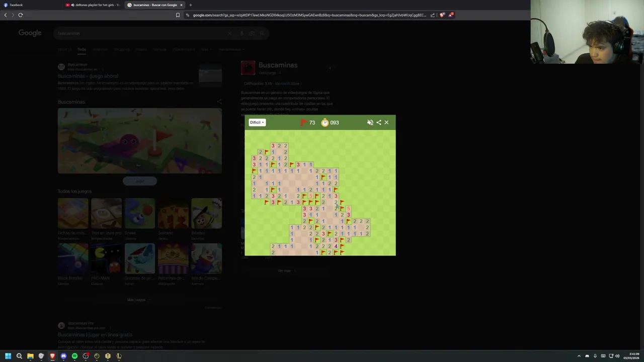Toggle the Minesweeper sound mute icon
644x362 pixels.
pyautogui.click(x=370, y=122)
